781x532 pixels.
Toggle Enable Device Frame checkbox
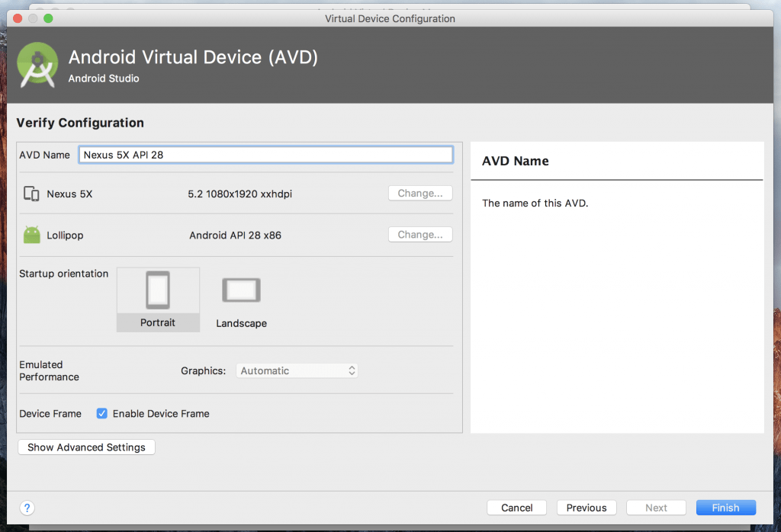click(102, 414)
